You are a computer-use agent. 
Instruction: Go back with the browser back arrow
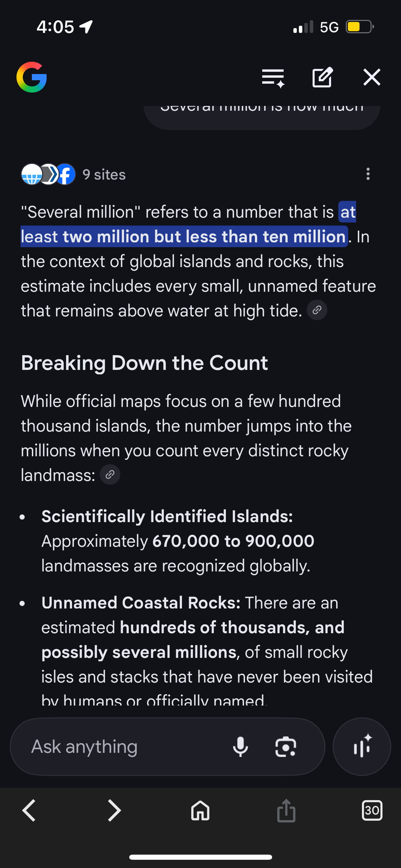tap(29, 810)
